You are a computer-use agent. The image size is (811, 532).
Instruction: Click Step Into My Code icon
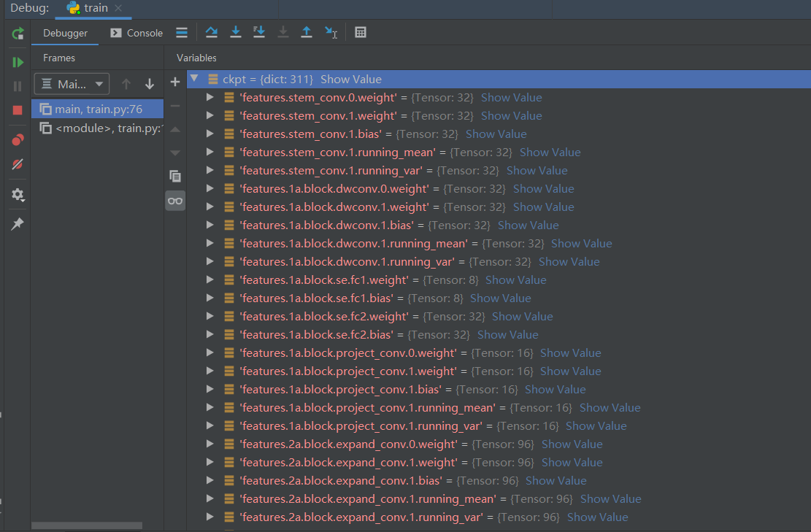point(259,33)
